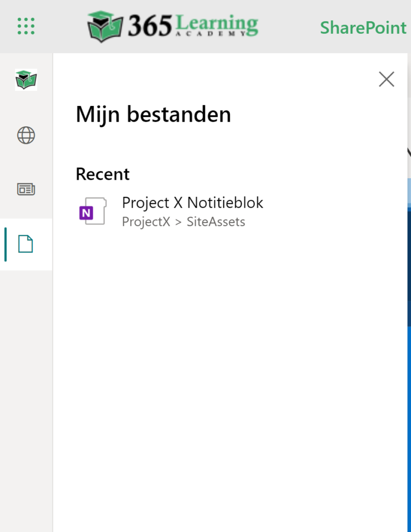Click the OneNote file icon
The height and width of the screenshot is (532, 411).
92,211
